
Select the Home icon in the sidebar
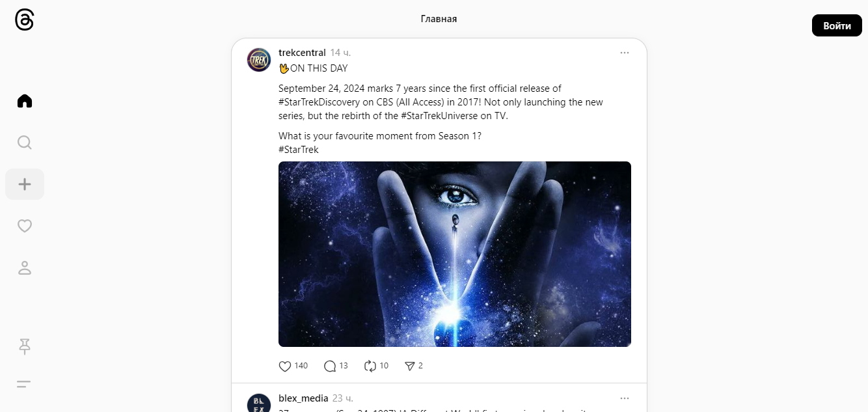tap(24, 100)
